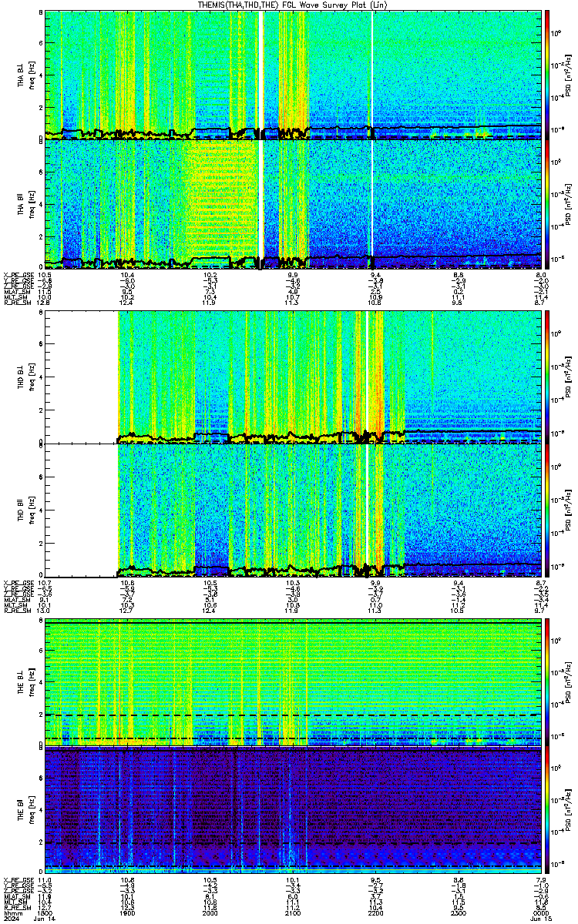Click the 2000 time tick label

pyautogui.click(x=210, y=912)
